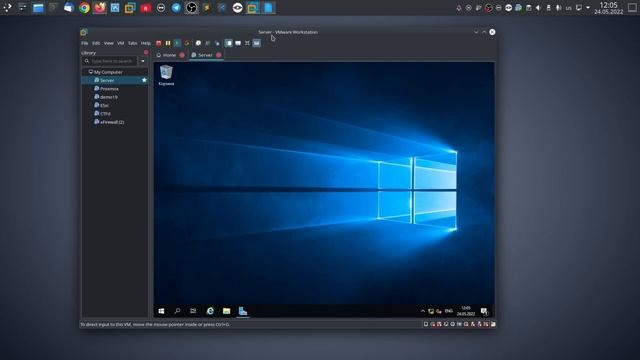
Task: Select the Recycle Bin on the guest desktop
Action: pyautogui.click(x=166, y=75)
